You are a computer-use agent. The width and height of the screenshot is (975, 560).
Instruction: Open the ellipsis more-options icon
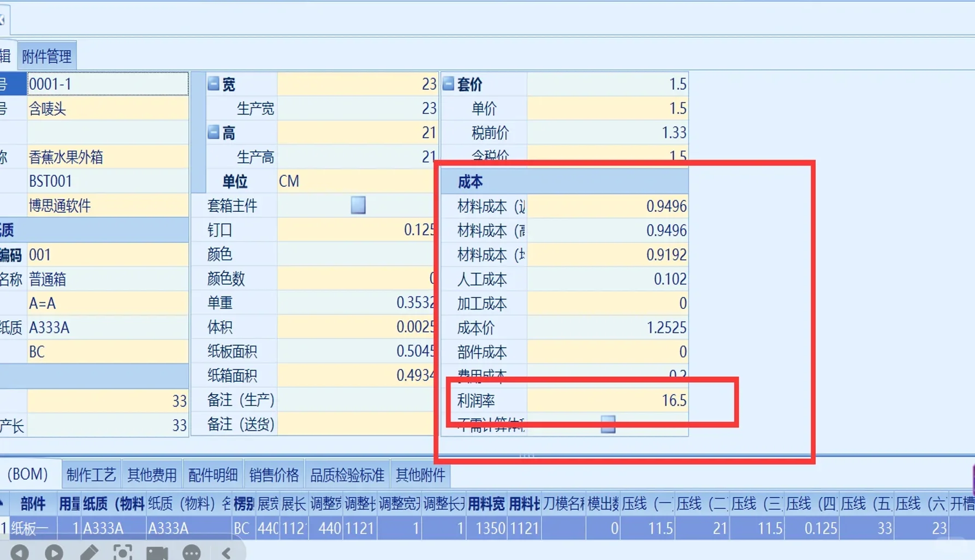tap(191, 552)
